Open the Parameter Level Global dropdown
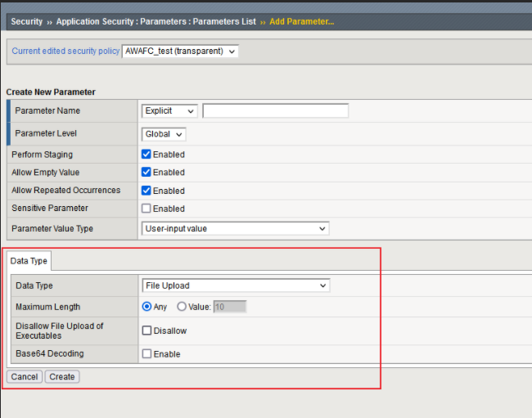Viewport: 532px width, 418px height. pyautogui.click(x=164, y=134)
